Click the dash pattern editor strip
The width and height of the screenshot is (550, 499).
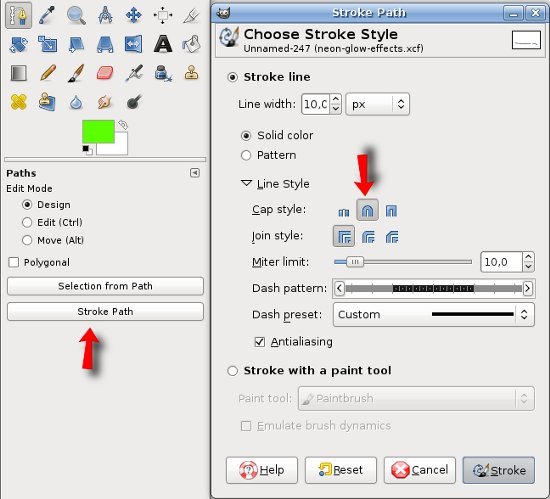tap(434, 289)
